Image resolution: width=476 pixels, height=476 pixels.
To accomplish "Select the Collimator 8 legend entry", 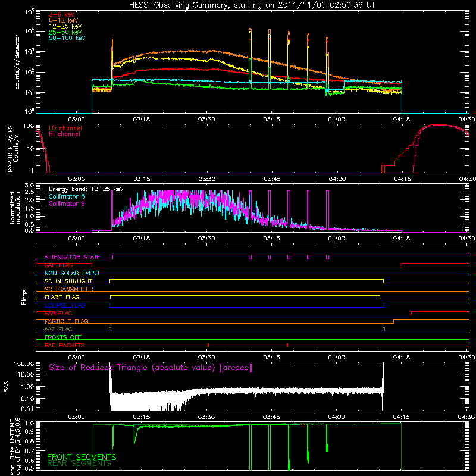I will point(67,196).
